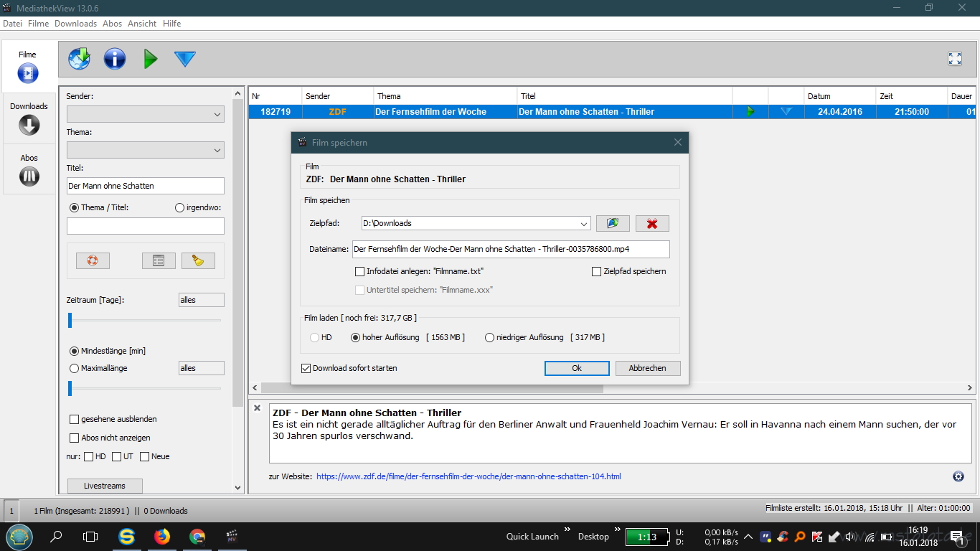This screenshot has width=980, height=551.
Task: Open the Downloads menu
Action: 75,24
